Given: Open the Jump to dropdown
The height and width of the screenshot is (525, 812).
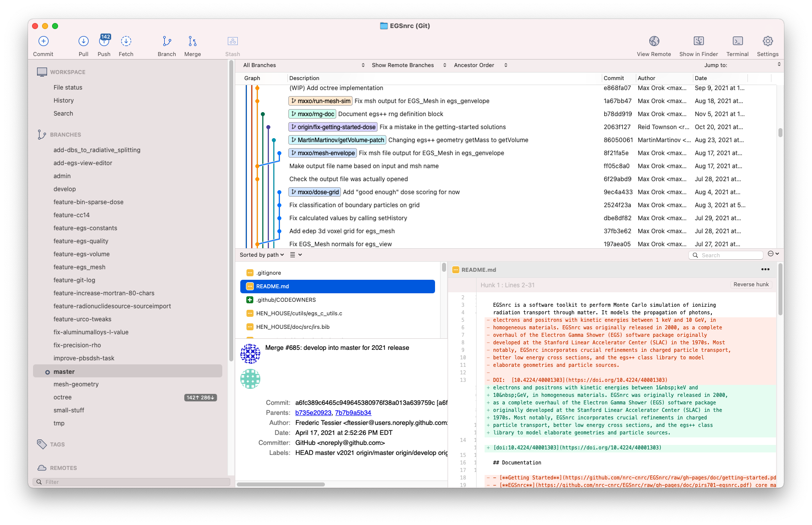Looking at the screenshot, I should 742,65.
